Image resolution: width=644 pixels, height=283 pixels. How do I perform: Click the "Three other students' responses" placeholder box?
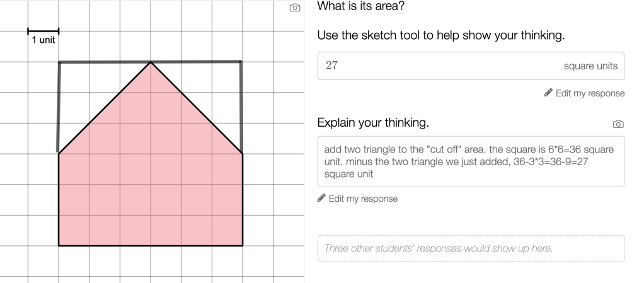471,248
